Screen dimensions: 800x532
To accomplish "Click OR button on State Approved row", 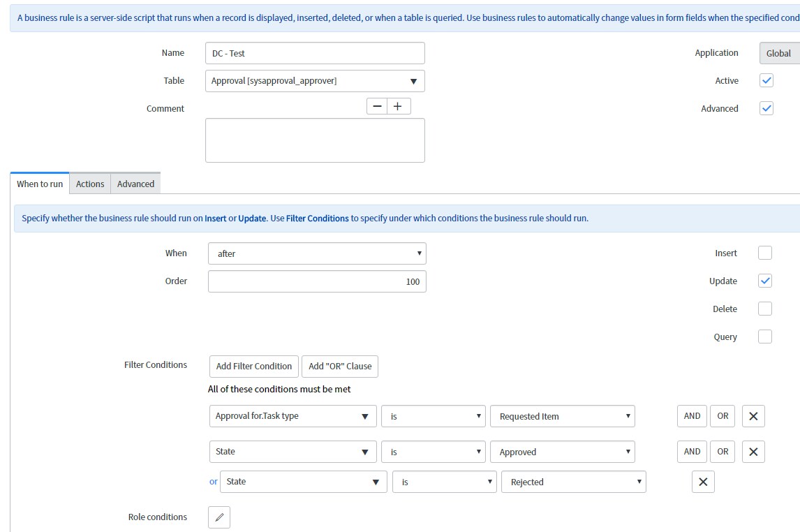I will click(x=723, y=452).
